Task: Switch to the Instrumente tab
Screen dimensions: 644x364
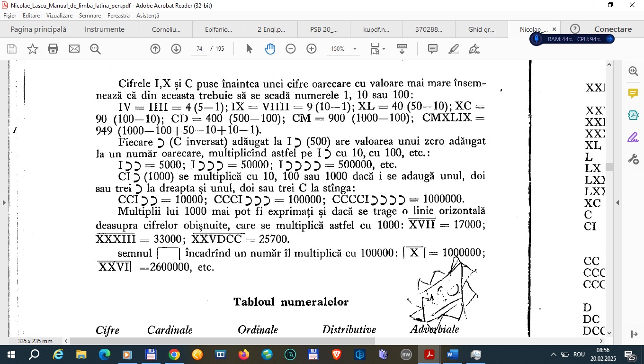Action: (x=105, y=29)
